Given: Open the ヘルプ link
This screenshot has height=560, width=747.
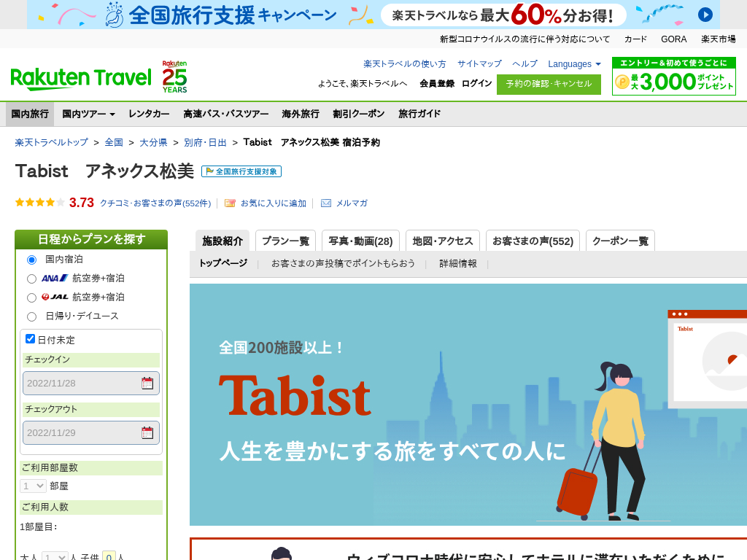Looking at the screenshot, I should coord(525,64).
